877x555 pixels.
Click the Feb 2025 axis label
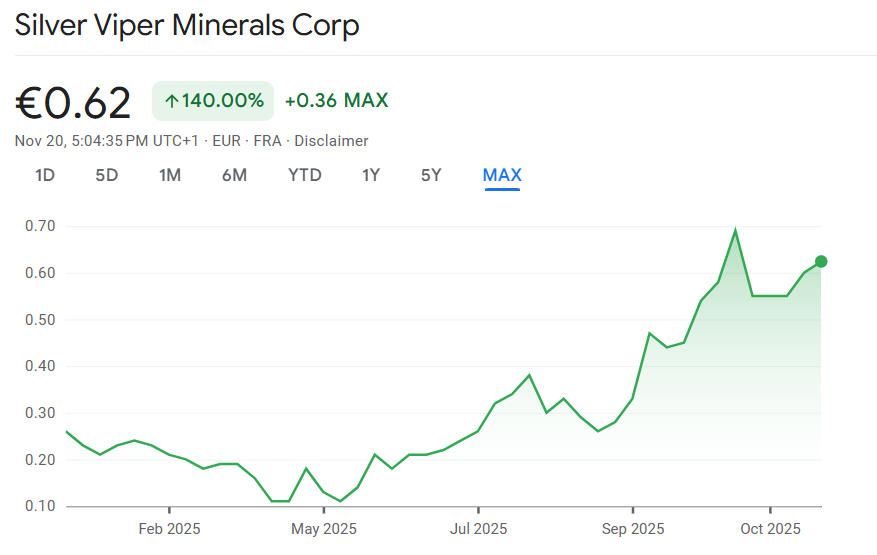(169, 529)
